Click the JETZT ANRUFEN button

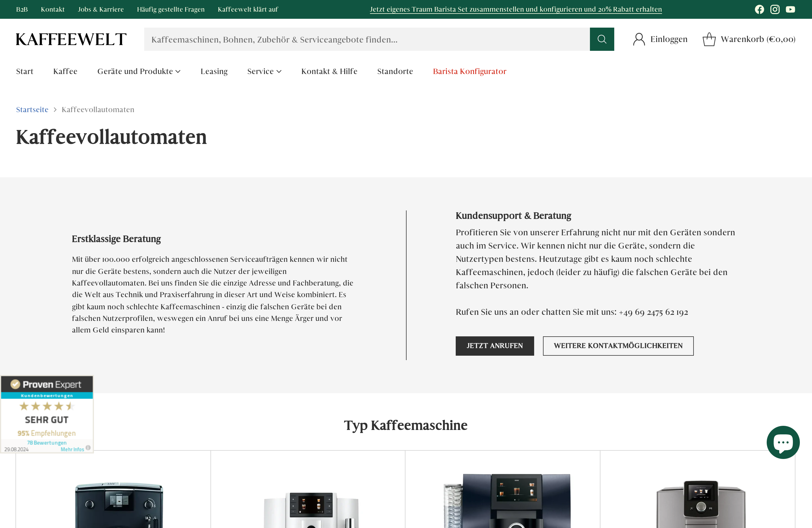click(495, 345)
